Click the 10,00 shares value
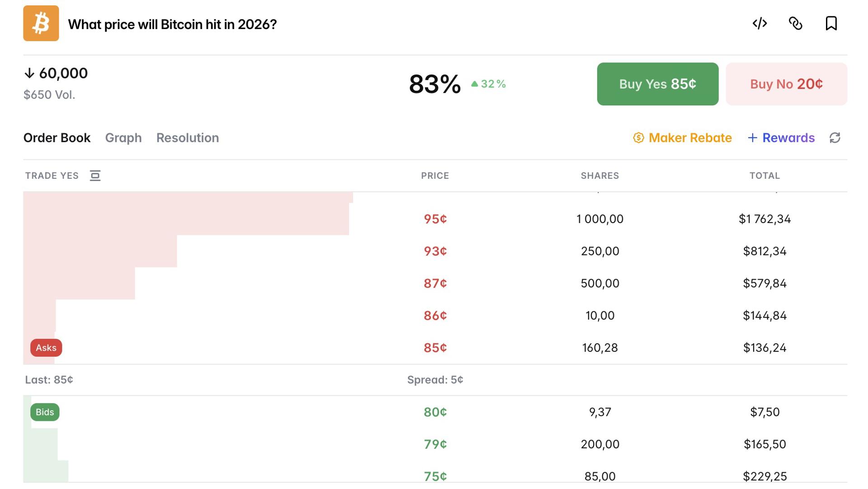Viewport: 868px width, 489px height. pos(600,315)
